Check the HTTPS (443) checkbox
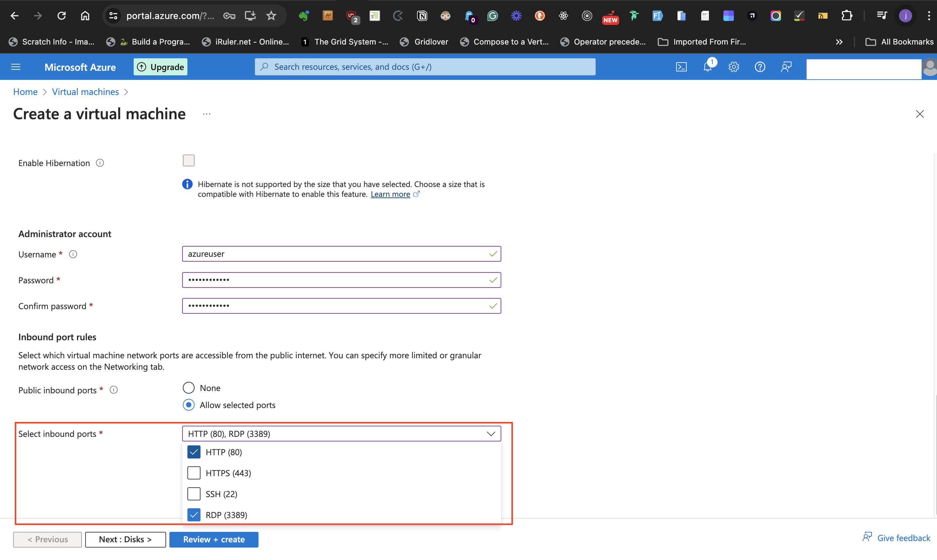This screenshot has height=560, width=937. coord(194,473)
